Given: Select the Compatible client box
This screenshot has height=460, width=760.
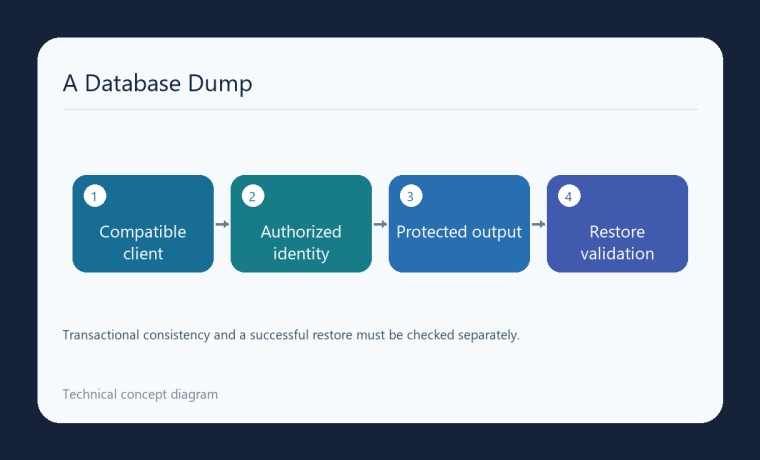Looking at the screenshot, I should [143, 224].
